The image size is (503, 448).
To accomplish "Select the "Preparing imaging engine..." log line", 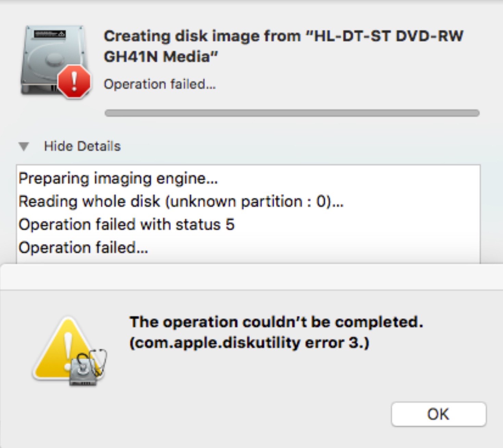I will tap(118, 179).
